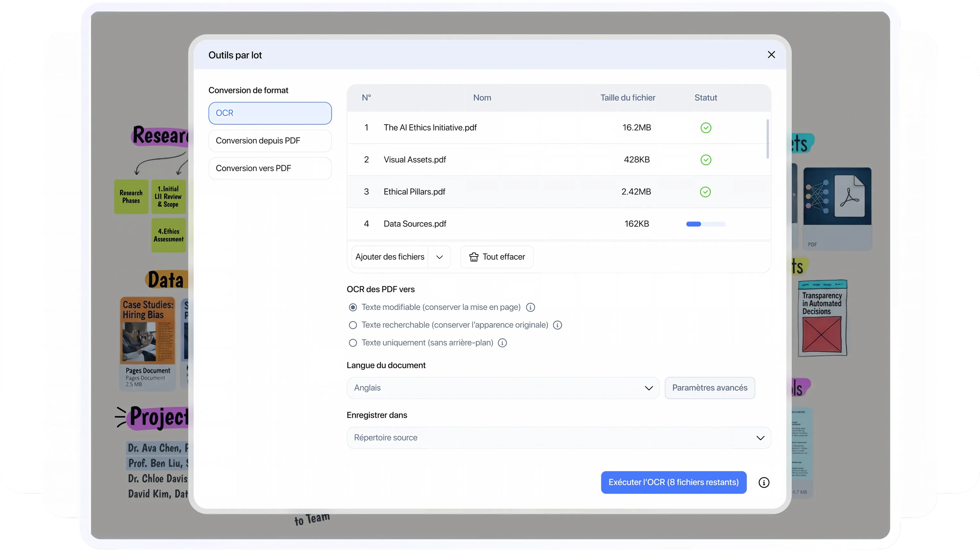Click Transparency in Automated Decisions thumbnail
The image size is (980, 550).
click(822, 318)
